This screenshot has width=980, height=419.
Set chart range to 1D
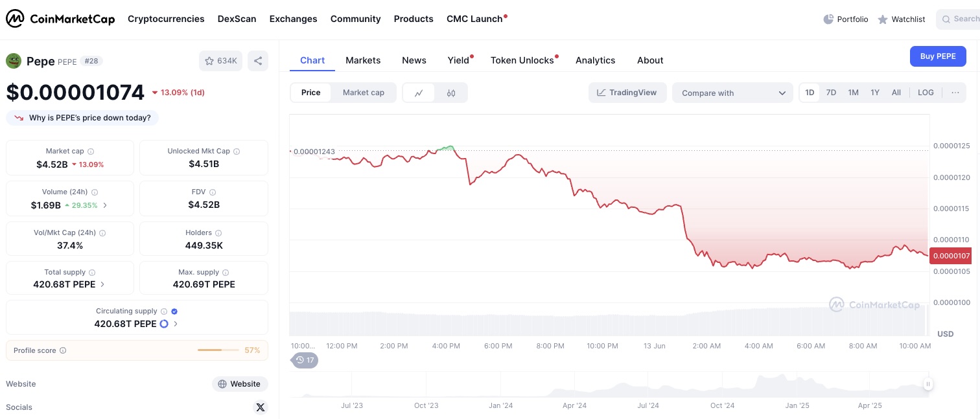pos(810,93)
